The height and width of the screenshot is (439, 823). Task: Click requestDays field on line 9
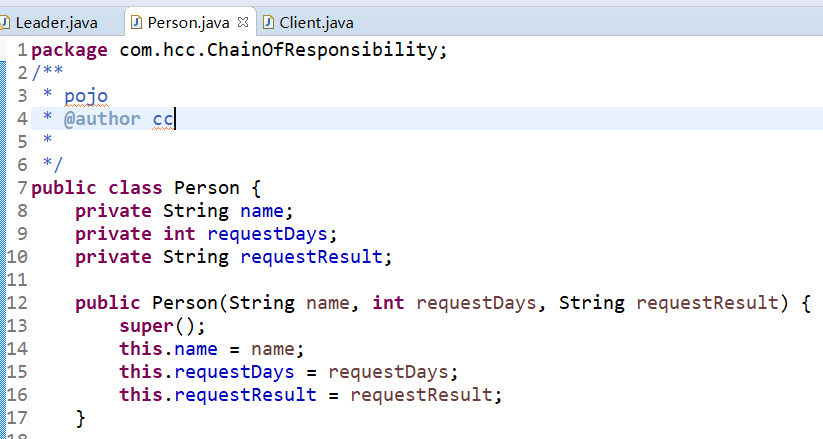tap(268, 234)
